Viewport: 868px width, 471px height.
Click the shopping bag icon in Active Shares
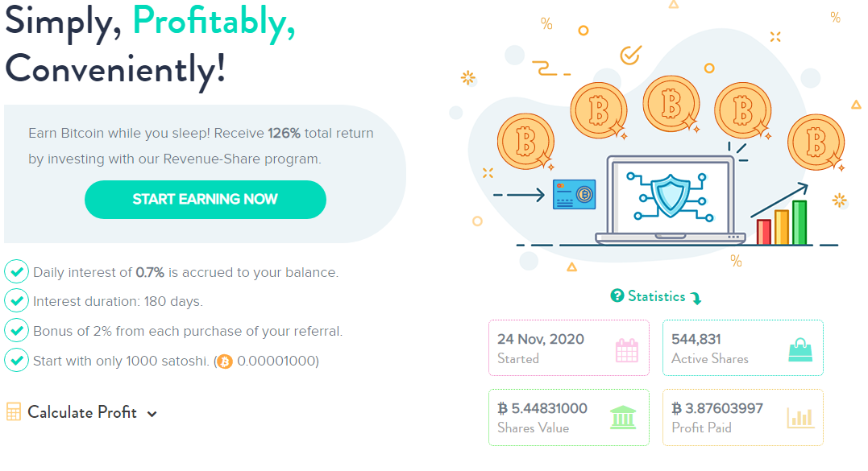click(800, 350)
